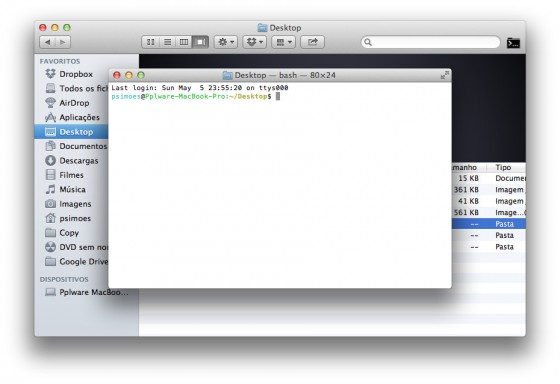This screenshot has height=384, width=560.
Task: Click Desktop folder icon in Finder title
Action: point(262,28)
